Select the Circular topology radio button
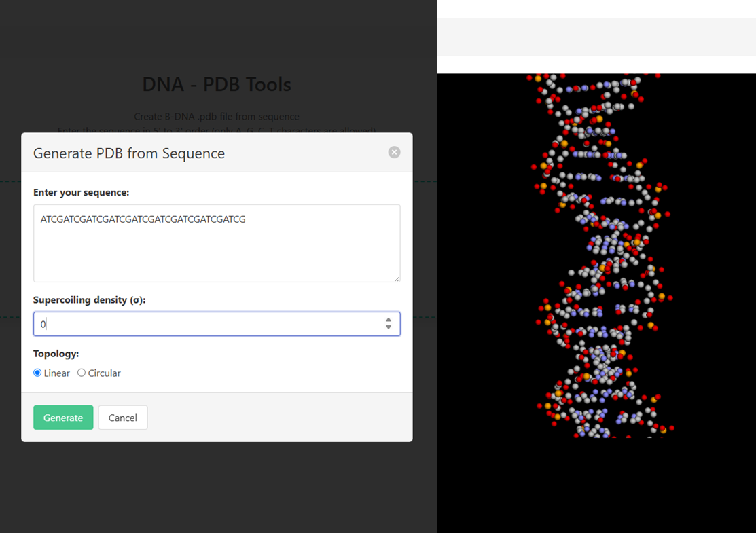The width and height of the screenshot is (756, 533). pos(82,373)
